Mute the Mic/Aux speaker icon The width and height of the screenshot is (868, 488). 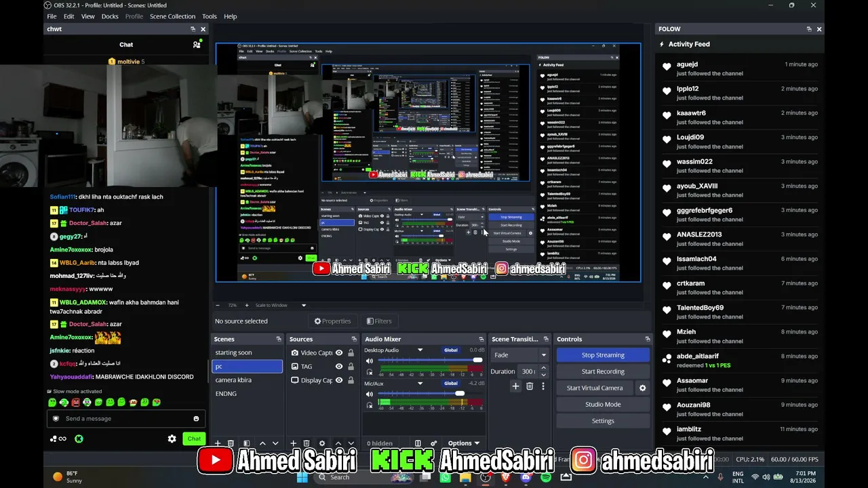[x=370, y=394]
